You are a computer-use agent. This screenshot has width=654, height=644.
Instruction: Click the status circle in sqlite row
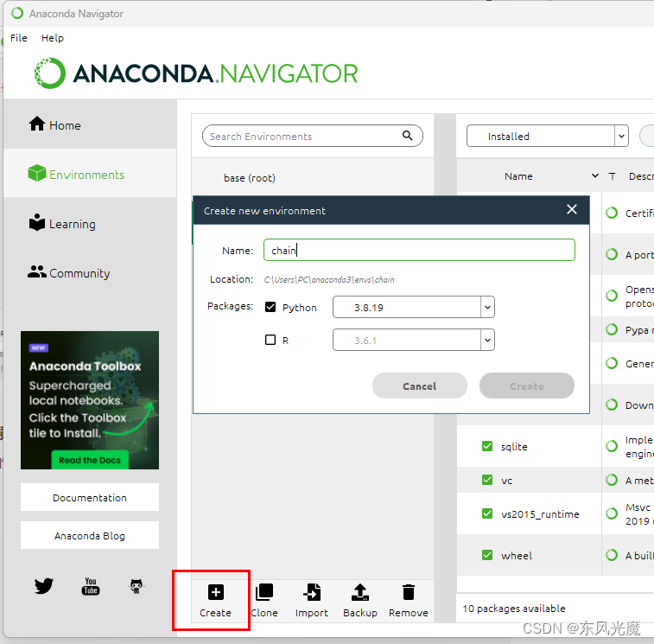click(612, 446)
